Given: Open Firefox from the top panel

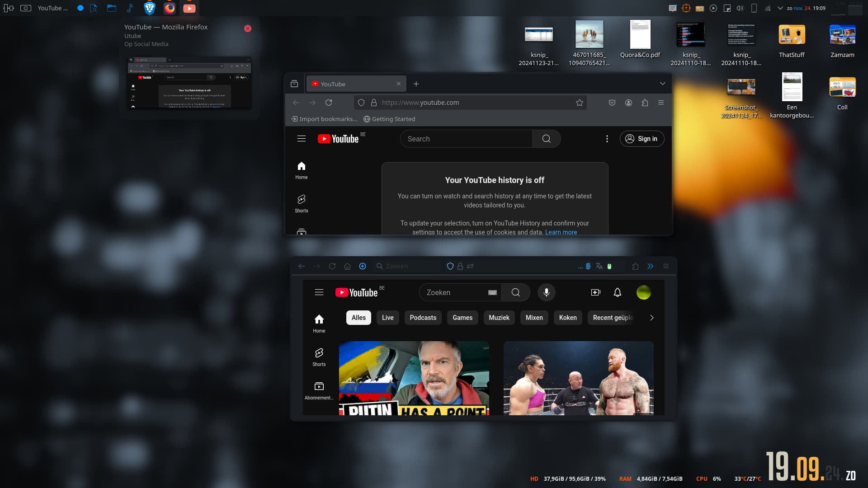Looking at the screenshot, I should [x=170, y=8].
